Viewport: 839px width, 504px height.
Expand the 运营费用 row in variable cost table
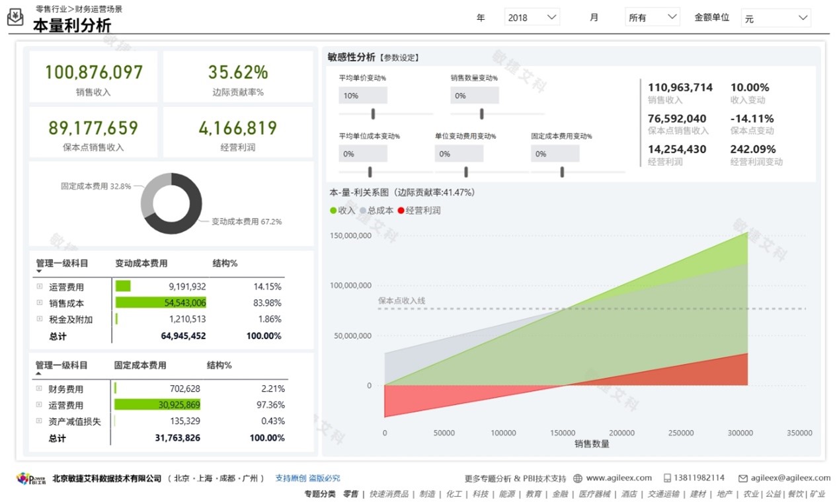(x=40, y=287)
